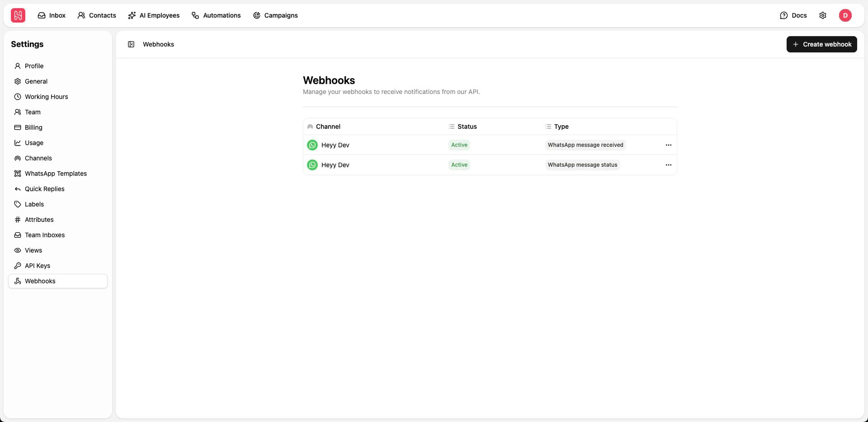Click the Attributes hash icon

[x=18, y=220]
